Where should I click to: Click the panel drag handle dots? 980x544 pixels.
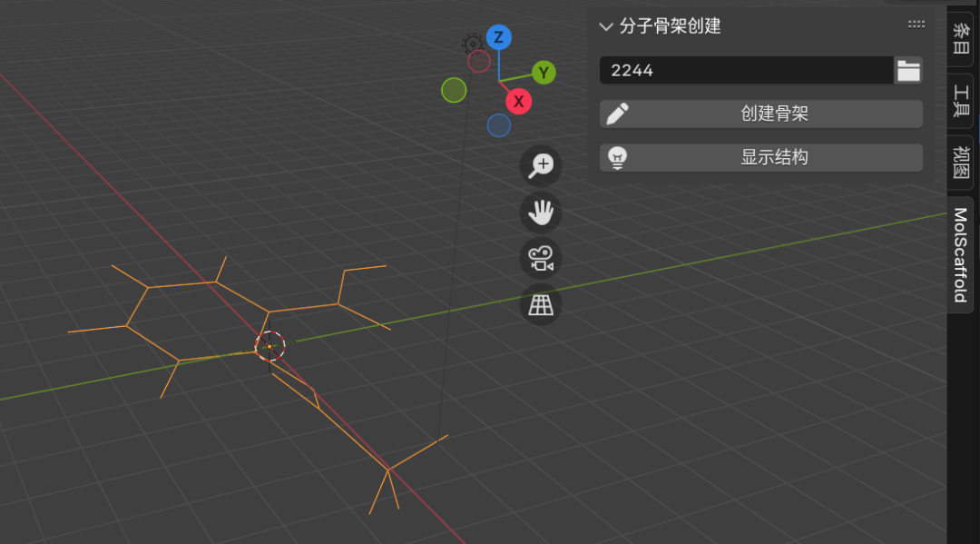tap(916, 25)
